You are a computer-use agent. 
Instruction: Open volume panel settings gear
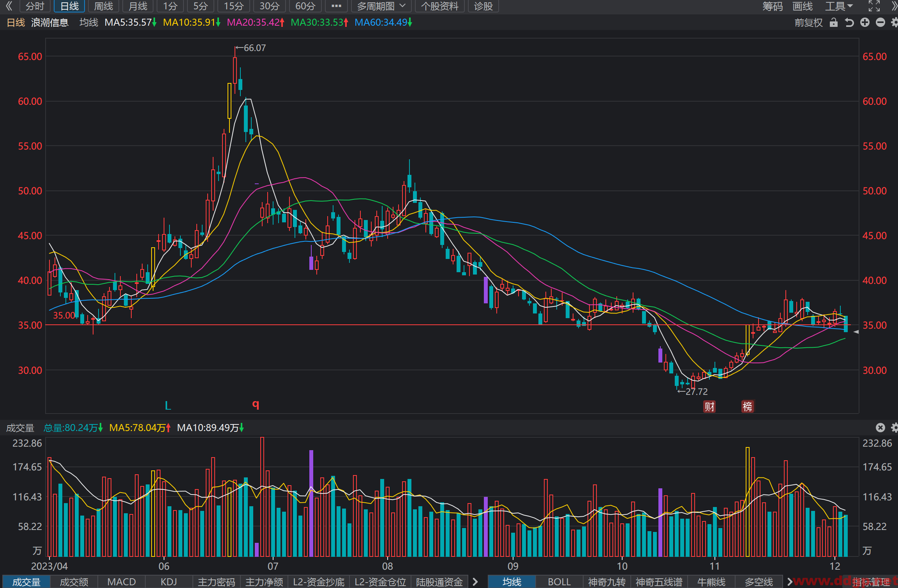(x=894, y=428)
